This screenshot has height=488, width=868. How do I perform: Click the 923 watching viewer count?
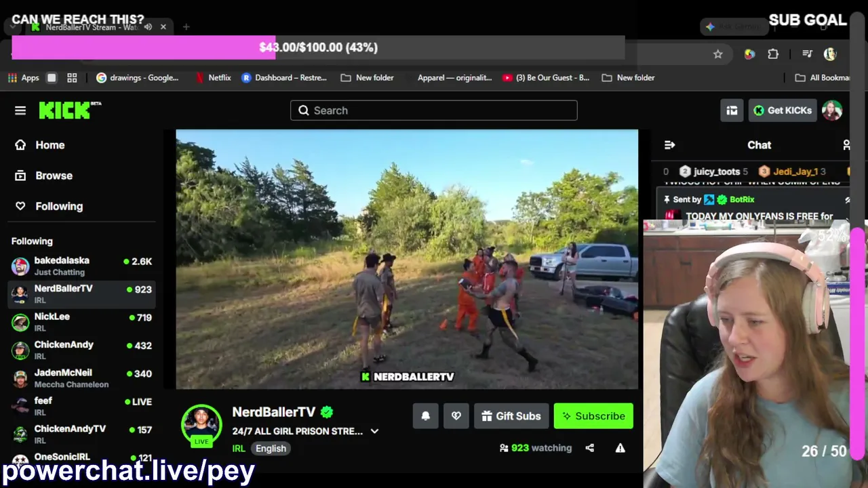coord(536,448)
